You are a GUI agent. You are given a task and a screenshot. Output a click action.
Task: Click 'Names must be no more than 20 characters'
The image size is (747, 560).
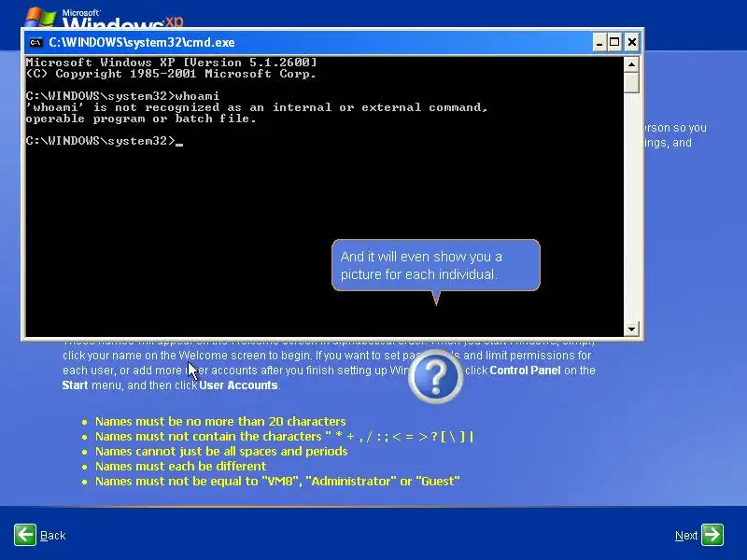coord(220,422)
